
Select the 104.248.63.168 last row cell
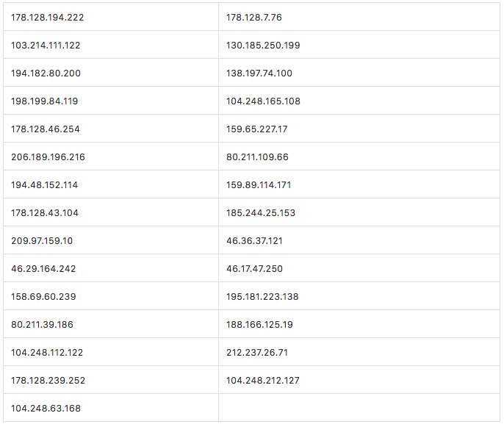111,408
